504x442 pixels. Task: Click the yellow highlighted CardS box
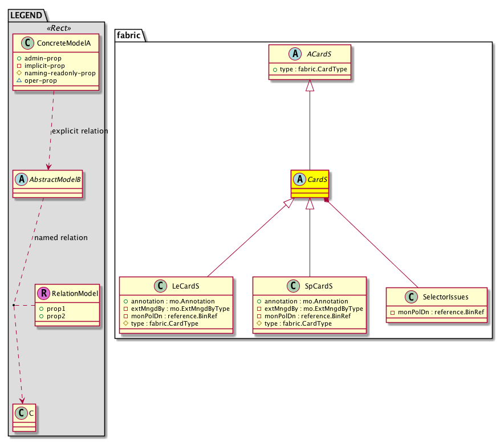click(310, 183)
